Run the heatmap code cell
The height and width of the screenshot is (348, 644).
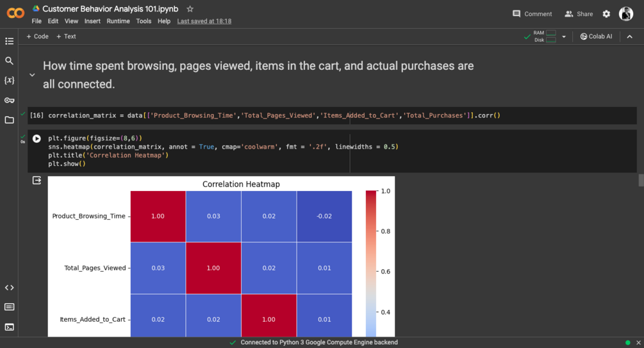[37, 138]
